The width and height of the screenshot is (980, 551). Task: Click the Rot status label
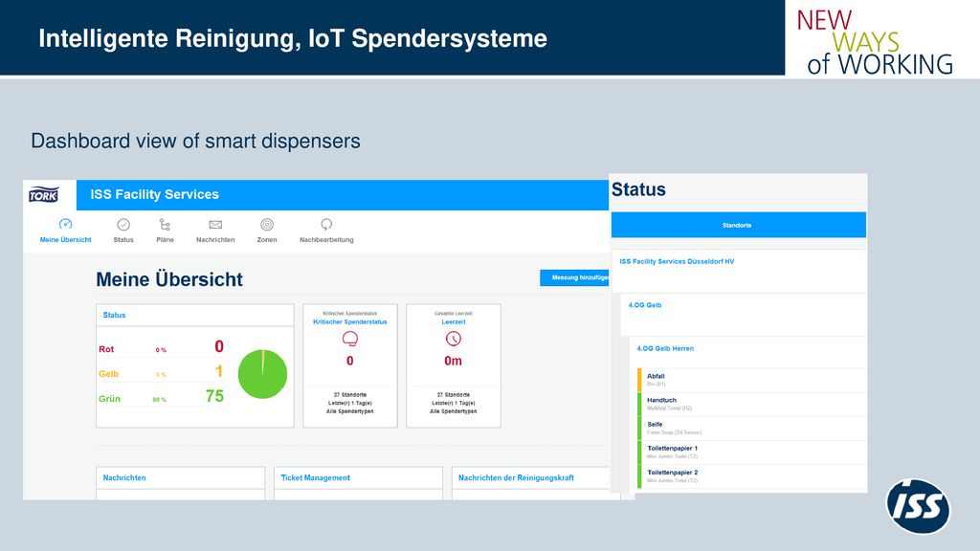tap(106, 349)
